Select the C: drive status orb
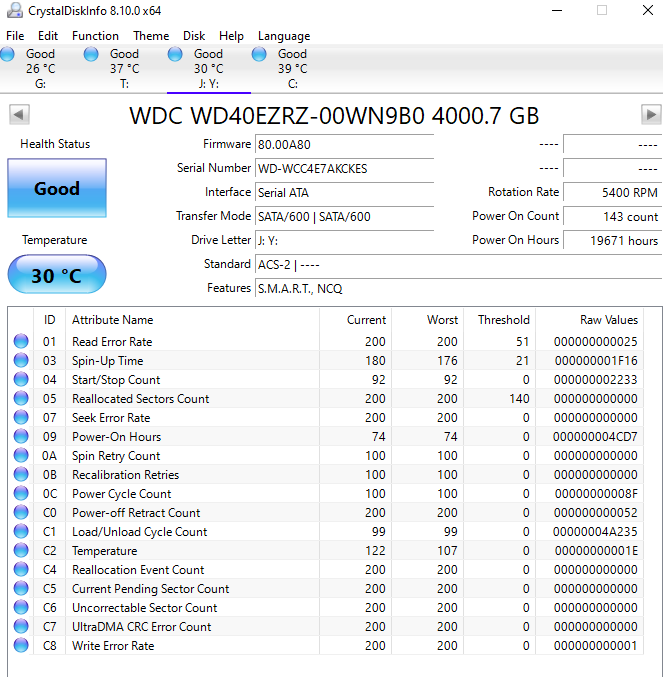The height and width of the screenshot is (677, 663). [259, 54]
